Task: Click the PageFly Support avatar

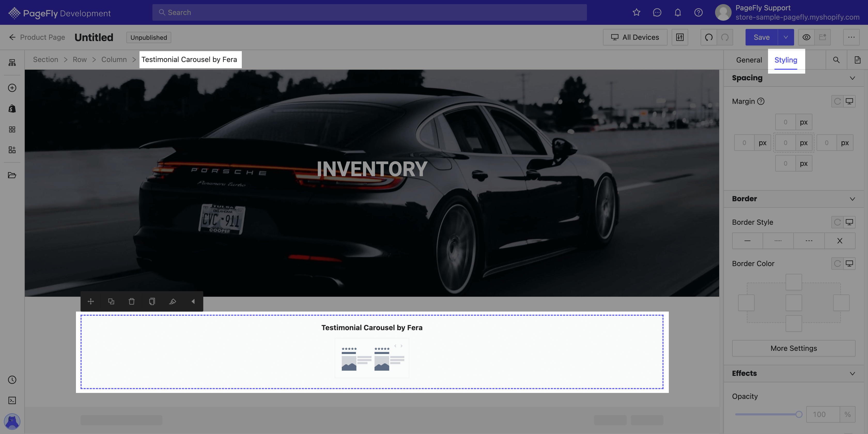Action: tap(723, 12)
